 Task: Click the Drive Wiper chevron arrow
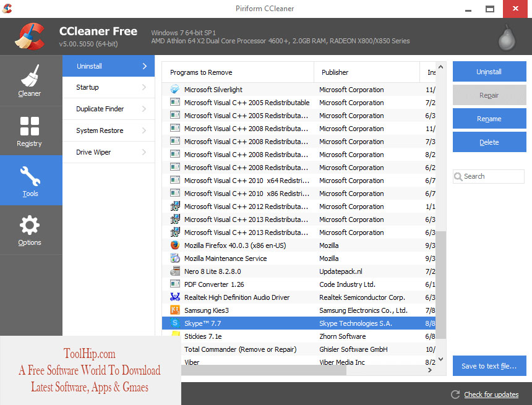[144, 152]
